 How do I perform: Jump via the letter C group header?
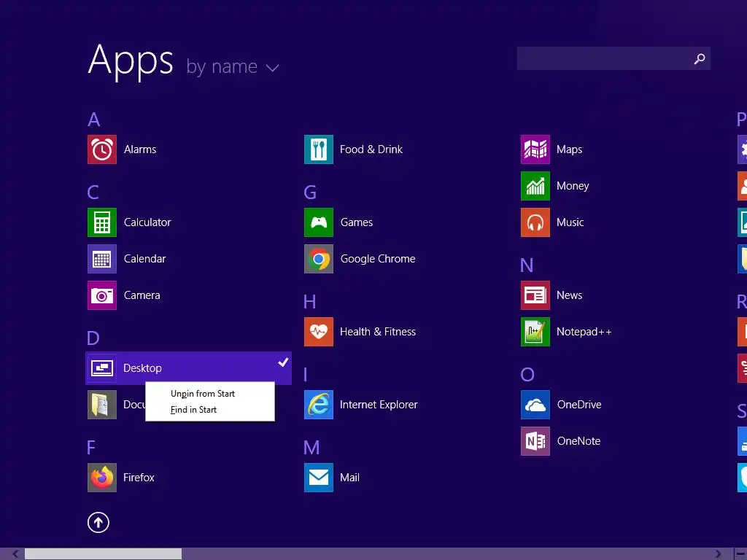tap(93, 192)
